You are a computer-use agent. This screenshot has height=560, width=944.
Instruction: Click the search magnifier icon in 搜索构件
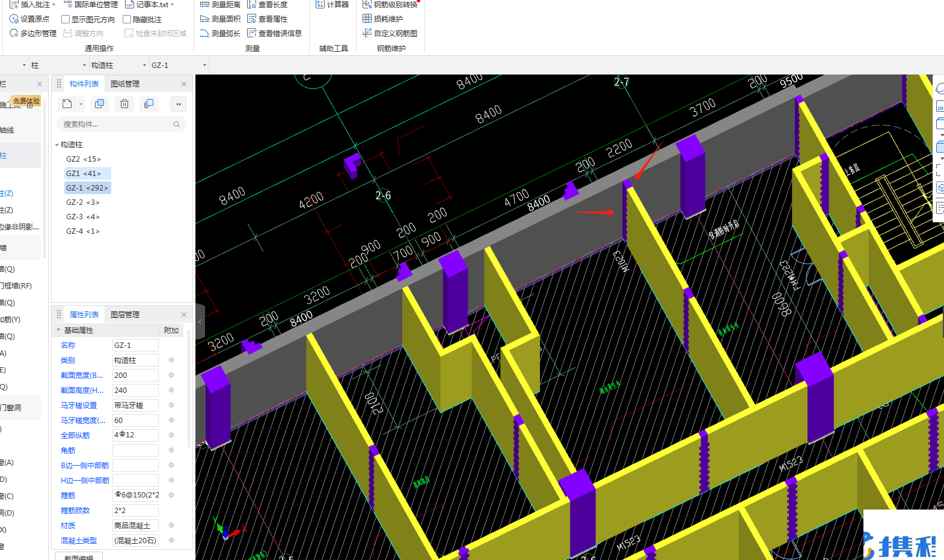click(x=177, y=124)
